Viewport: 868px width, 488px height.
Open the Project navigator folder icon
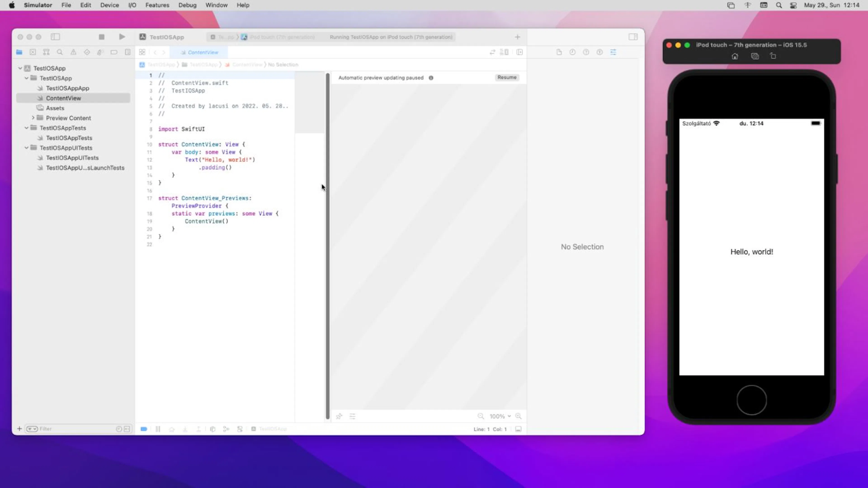point(19,52)
